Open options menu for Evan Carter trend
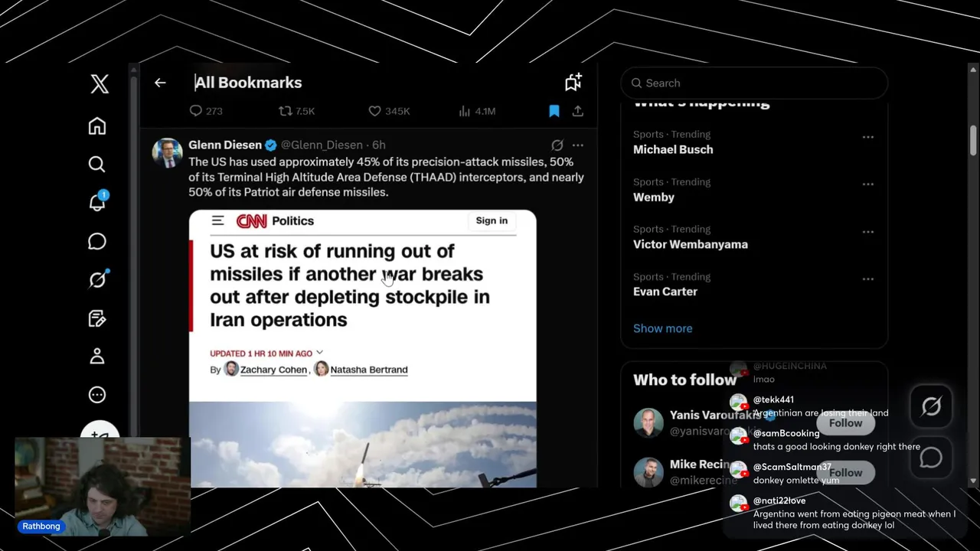Viewport: 980px width, 551px height. pos(868,279)
